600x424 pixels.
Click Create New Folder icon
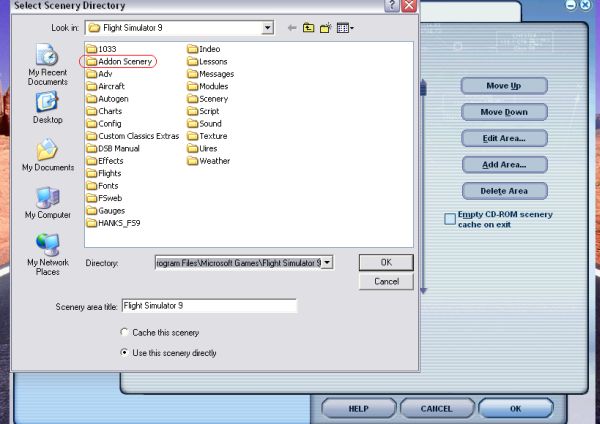click(327, 30)
